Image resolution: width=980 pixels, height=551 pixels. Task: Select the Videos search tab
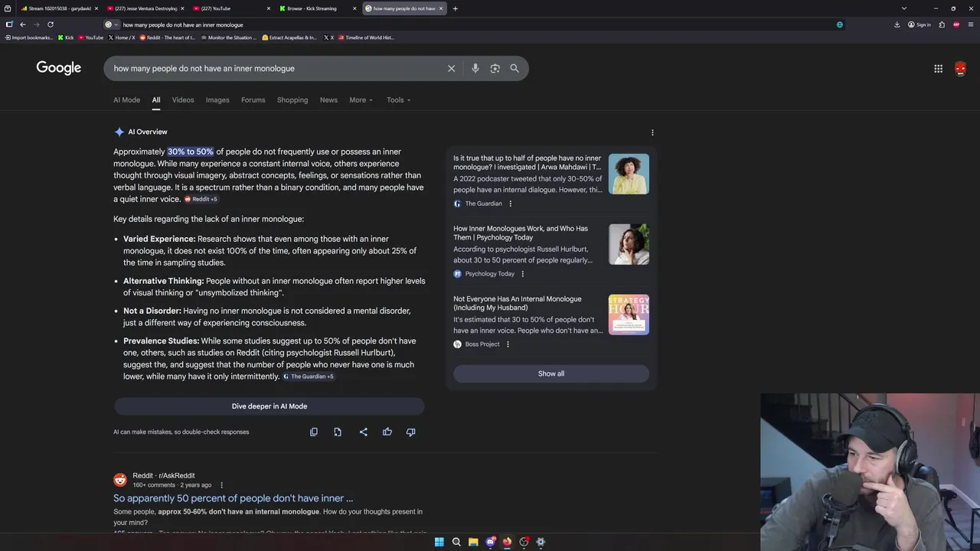click(x=183, y=99)
